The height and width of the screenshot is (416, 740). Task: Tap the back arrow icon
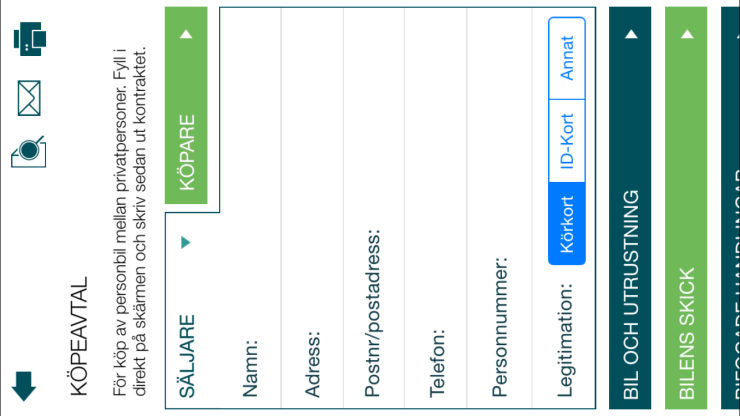tap(26, 385)
